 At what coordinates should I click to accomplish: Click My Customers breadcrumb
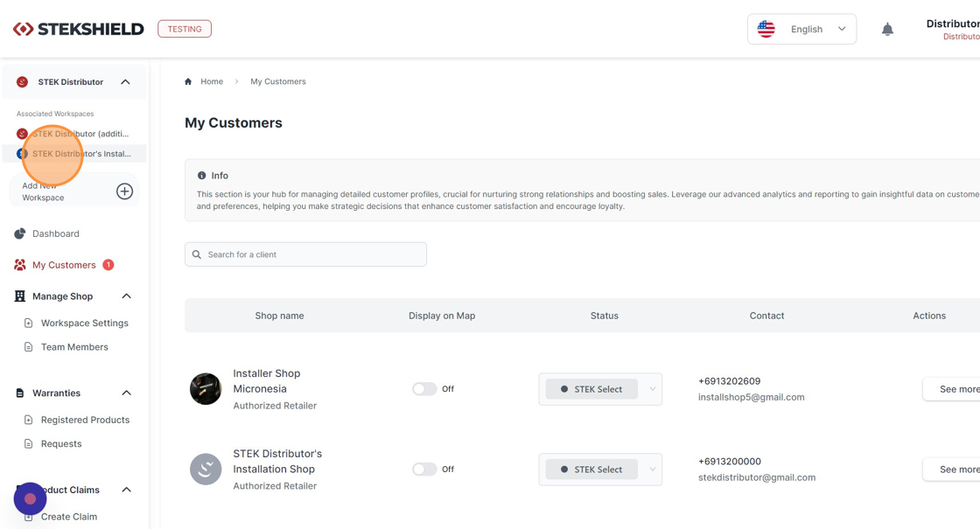(x=278, y=81)
